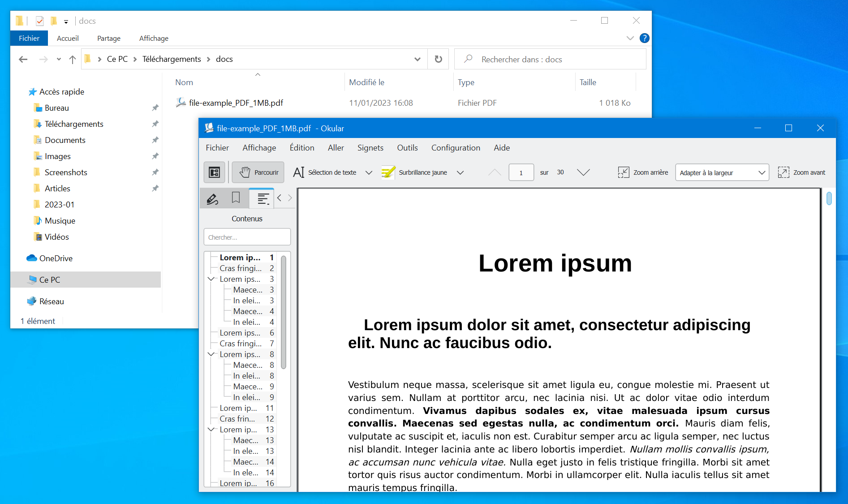Click the Chercher search field in Contenus

pyautogui.click(x=247, y=237)
